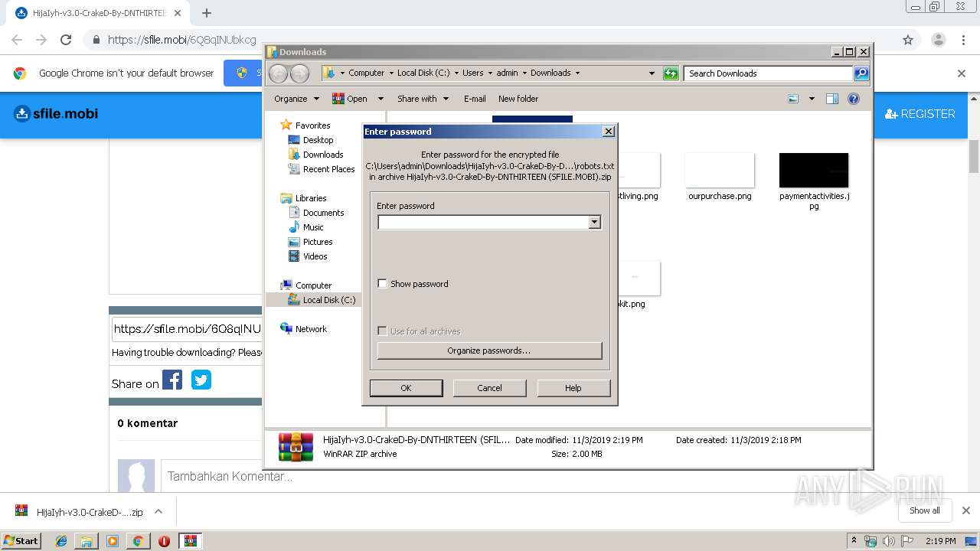This screenshot has height=551, width=980.
Task: Click the REGISTER link on sfile.mobi
Action: 920,114
